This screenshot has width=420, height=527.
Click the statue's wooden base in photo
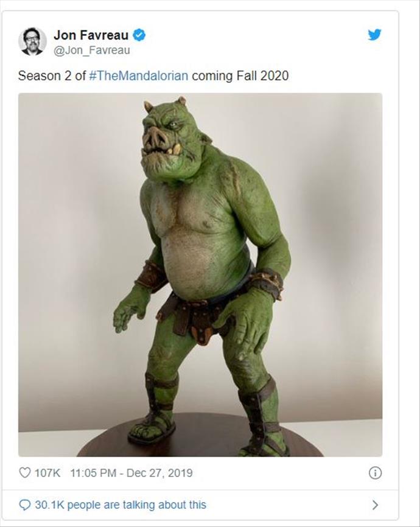click(x=200, y=436)
